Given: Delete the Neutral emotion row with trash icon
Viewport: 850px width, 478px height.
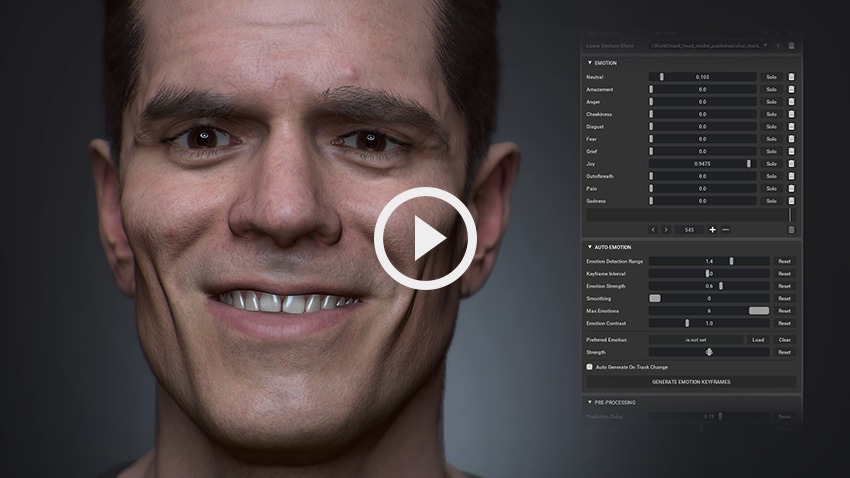Looking at the screenshot, I should click(791, 77).
